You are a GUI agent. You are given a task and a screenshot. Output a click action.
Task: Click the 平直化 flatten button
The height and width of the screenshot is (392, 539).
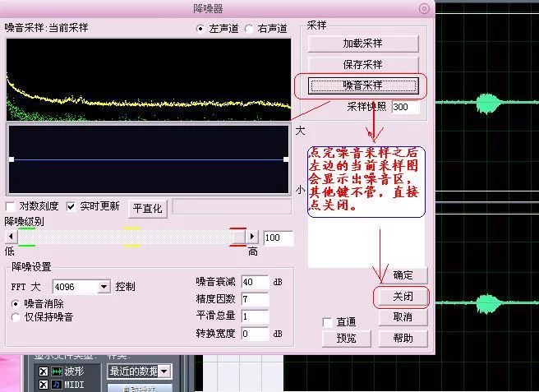coord(148,209)
